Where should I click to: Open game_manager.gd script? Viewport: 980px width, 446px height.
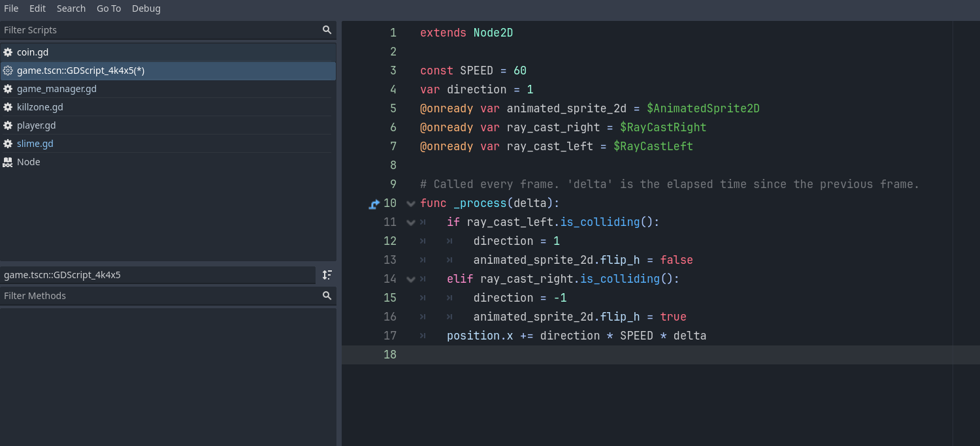pos(168,89)
